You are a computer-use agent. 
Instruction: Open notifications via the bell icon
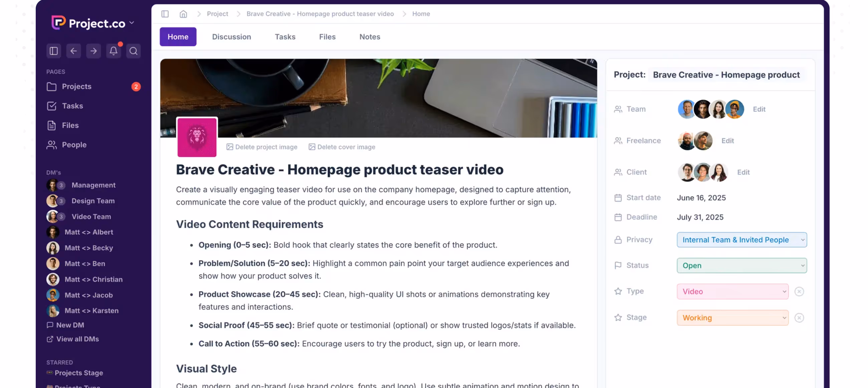click(x=114, y=51)
